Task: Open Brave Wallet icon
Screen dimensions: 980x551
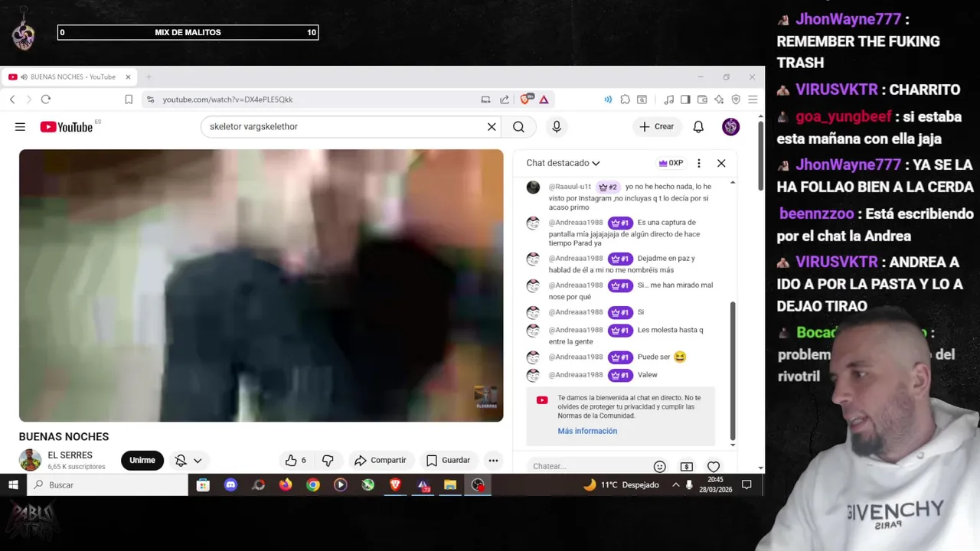Action: [x=702, y=99]
